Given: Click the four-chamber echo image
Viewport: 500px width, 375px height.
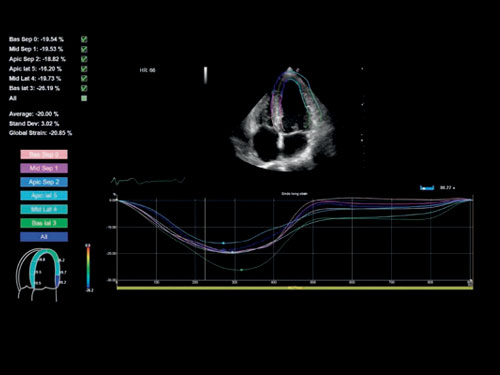Looking at the screenshot, I should (x=283, y=119).
